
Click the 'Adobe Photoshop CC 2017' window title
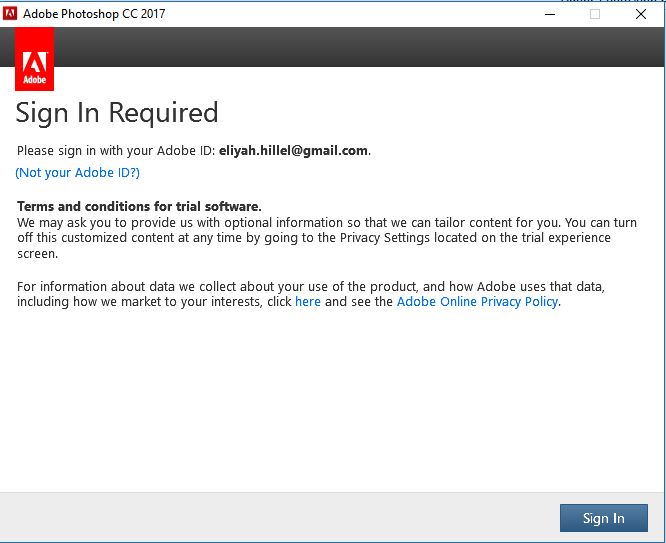click(x=94, y=14)
